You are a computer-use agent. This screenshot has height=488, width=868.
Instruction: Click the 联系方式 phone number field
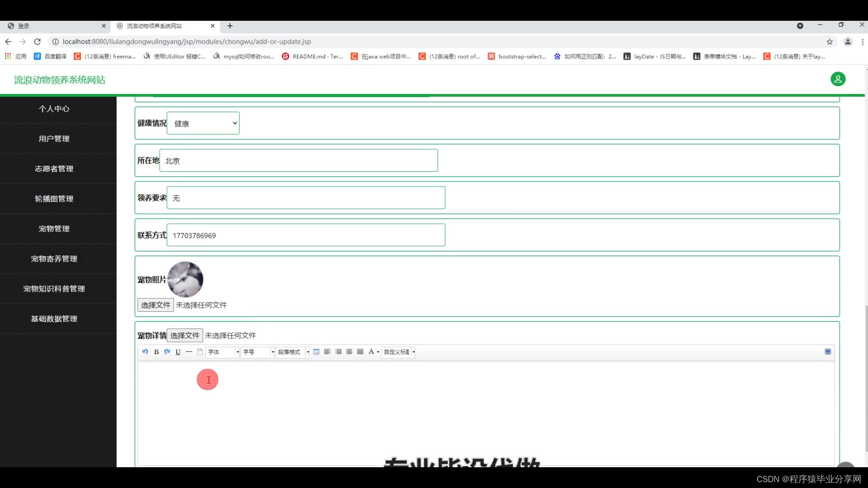point(306,235)
